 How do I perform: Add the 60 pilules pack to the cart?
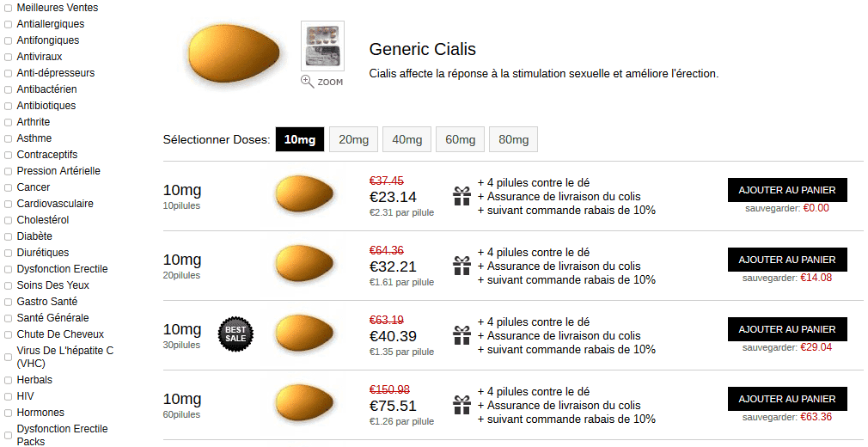pyautogui.click(x=787, y=399)
